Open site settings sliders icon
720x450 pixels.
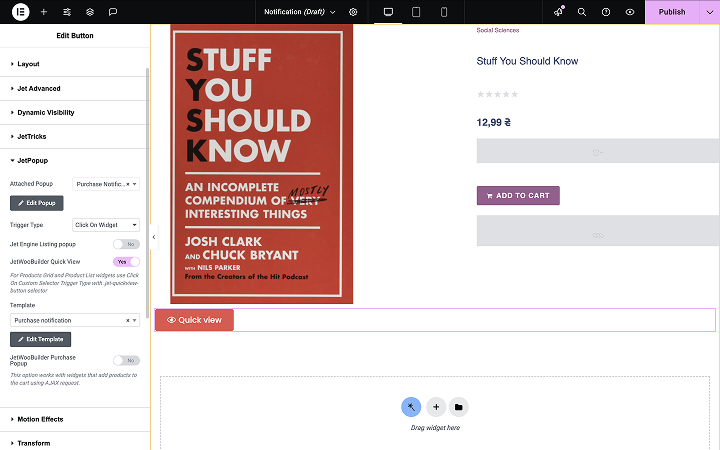click(x=67, y=12)
